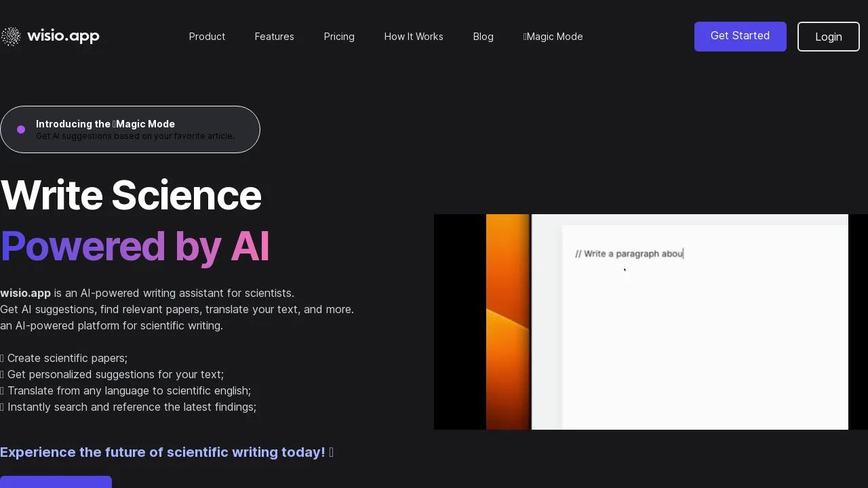Click the Write Science heading
The height and width of the screenshot is (488, 868).
(131, 195)
